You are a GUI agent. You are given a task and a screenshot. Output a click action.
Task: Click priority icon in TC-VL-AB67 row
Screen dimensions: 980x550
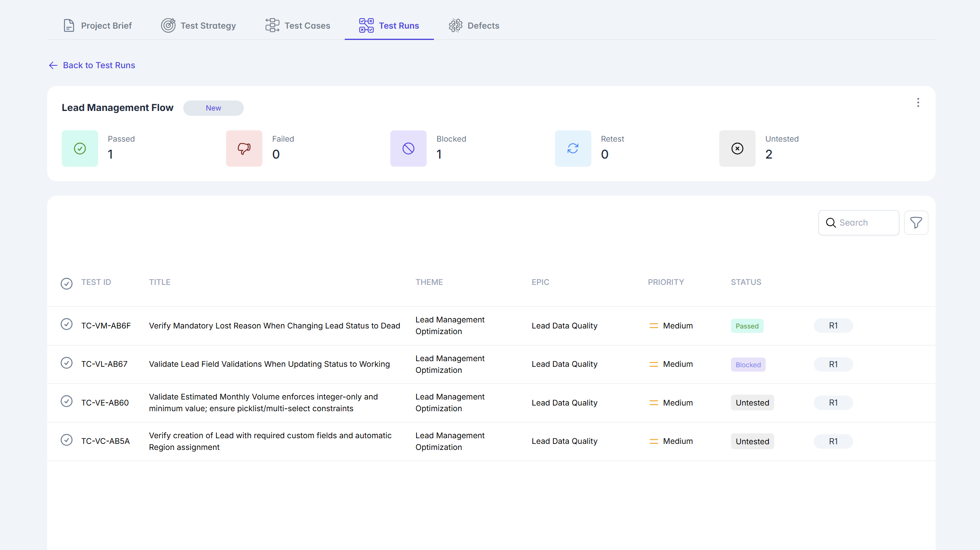(654, 364)
